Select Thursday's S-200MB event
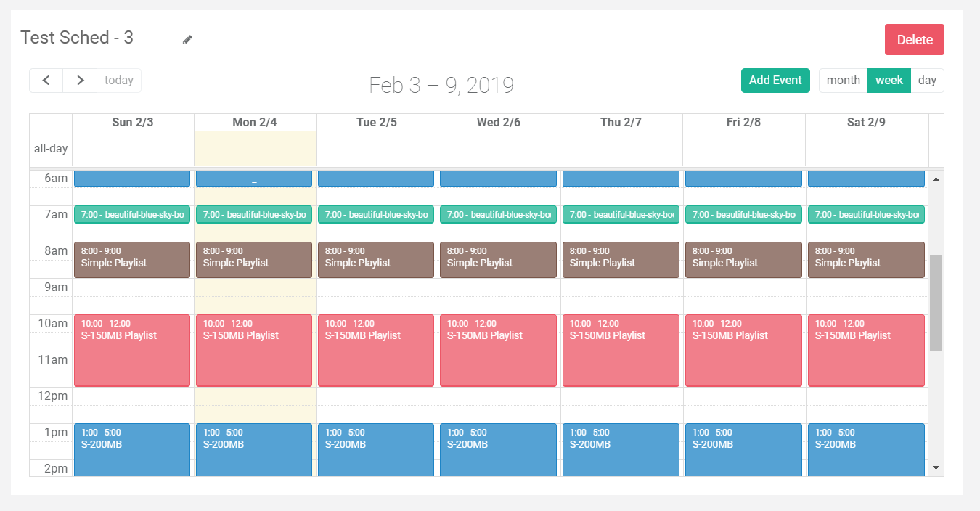 click(620, 449)
